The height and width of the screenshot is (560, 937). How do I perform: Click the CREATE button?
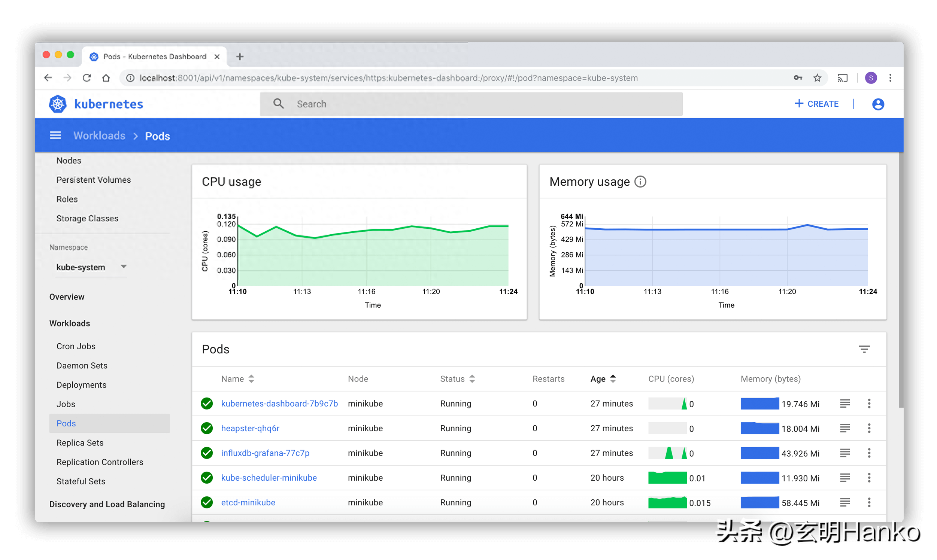816,104
